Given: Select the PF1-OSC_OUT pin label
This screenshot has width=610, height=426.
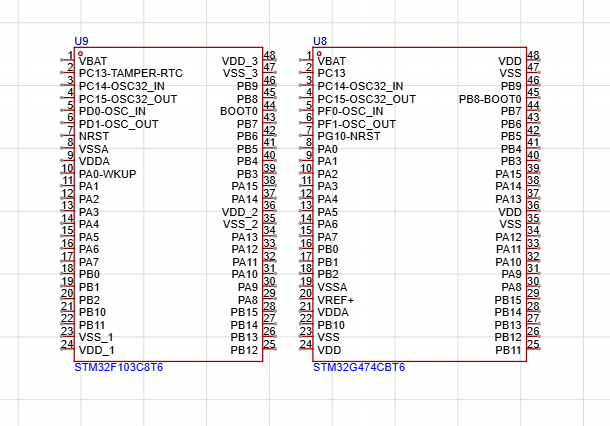Looking at the screenshot, I should tap(357, 124).
